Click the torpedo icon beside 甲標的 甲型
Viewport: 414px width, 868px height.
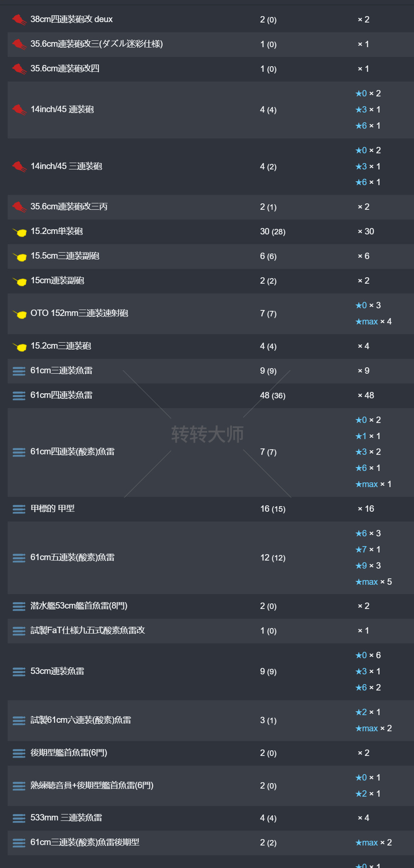coord(19,509)
